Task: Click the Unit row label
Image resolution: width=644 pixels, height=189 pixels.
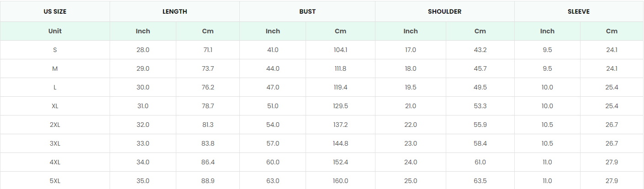Action: (55, 31)
